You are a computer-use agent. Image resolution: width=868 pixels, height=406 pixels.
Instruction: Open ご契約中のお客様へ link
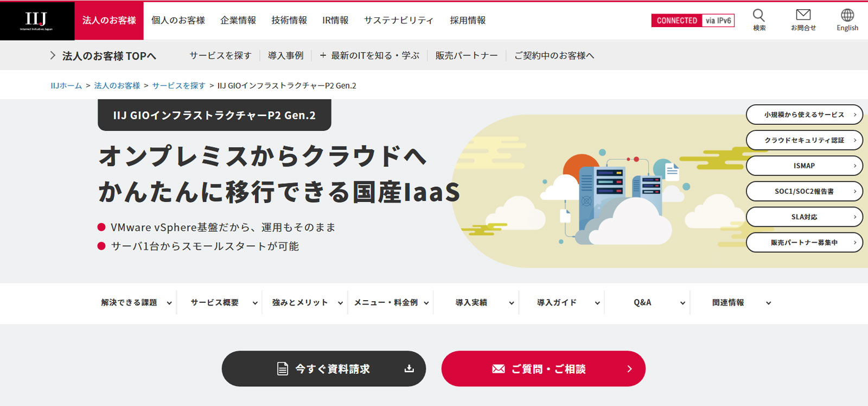point(554,55)
